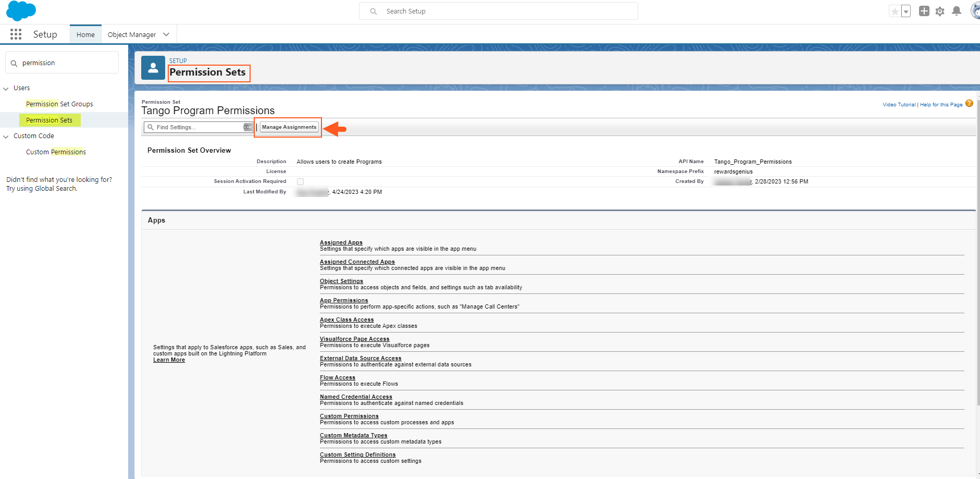Open the Salesforce App Launcher waffle icon
980x479 pixels.
coord(16,34)
